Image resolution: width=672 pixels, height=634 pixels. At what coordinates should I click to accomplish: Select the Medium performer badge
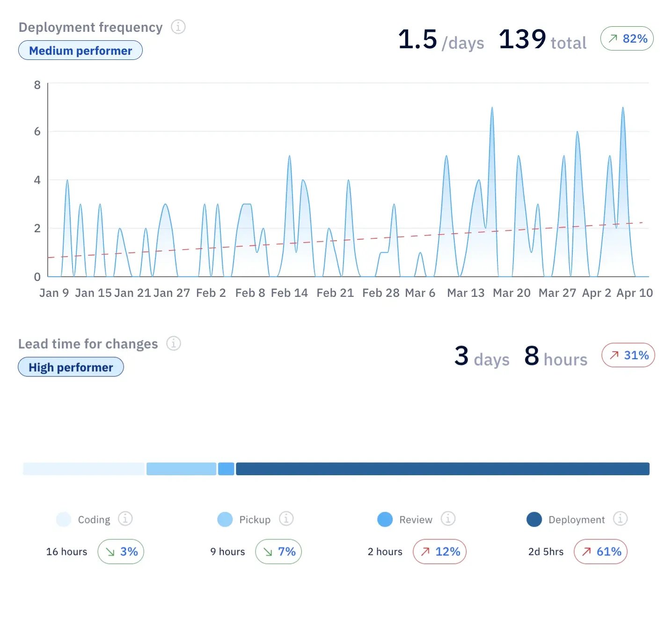(x=80, y=50)
